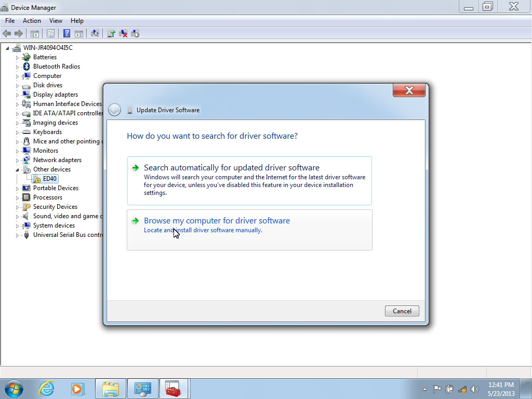The width and height of the screenshot is (532, 399).
Task: Expand the Batteries tree node
Action: tap(17, 58)
